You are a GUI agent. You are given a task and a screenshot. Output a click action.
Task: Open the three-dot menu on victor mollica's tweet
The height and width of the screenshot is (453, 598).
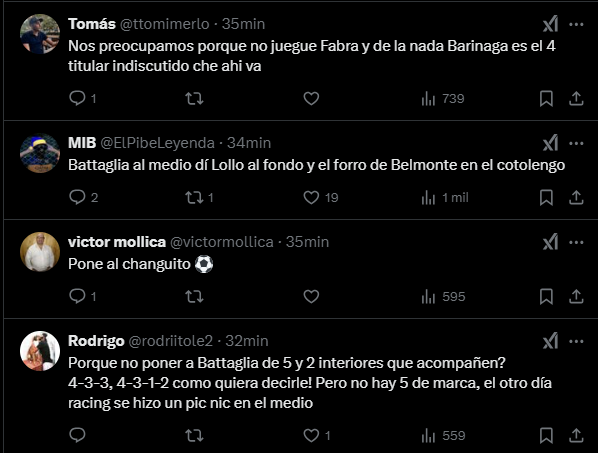pos(576,242)
